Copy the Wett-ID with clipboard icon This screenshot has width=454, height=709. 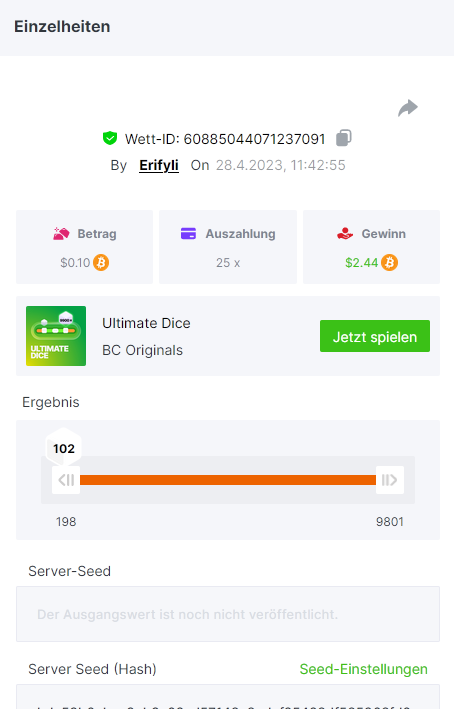344,138
